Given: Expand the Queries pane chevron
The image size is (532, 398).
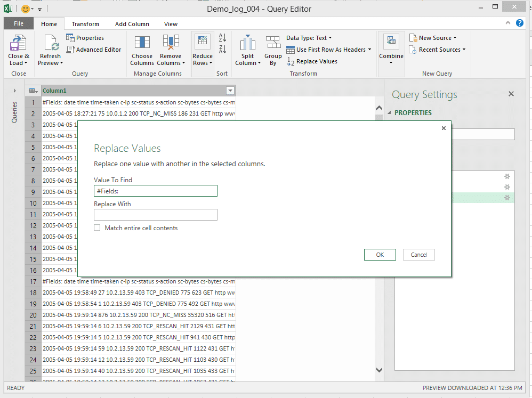Looking at the screenshot, I should coord(14,91).
